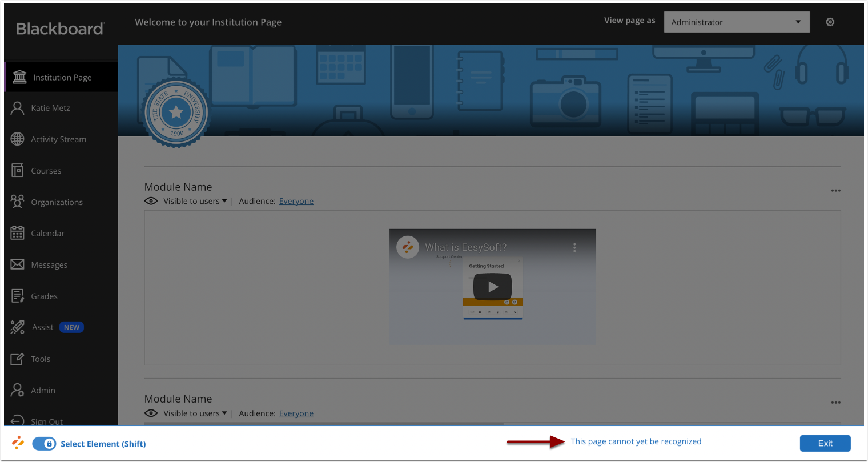Open the first module's options menu

click(835, 190)
